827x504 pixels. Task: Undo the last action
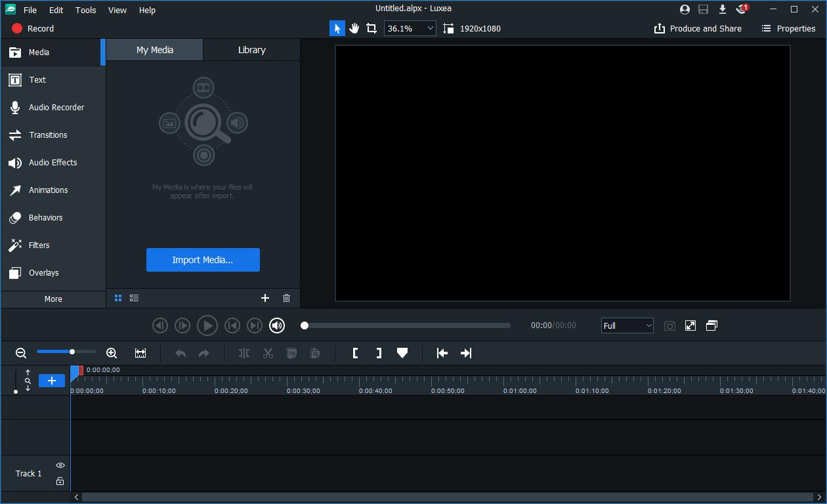pyautogui.click(x=180, y=353)
